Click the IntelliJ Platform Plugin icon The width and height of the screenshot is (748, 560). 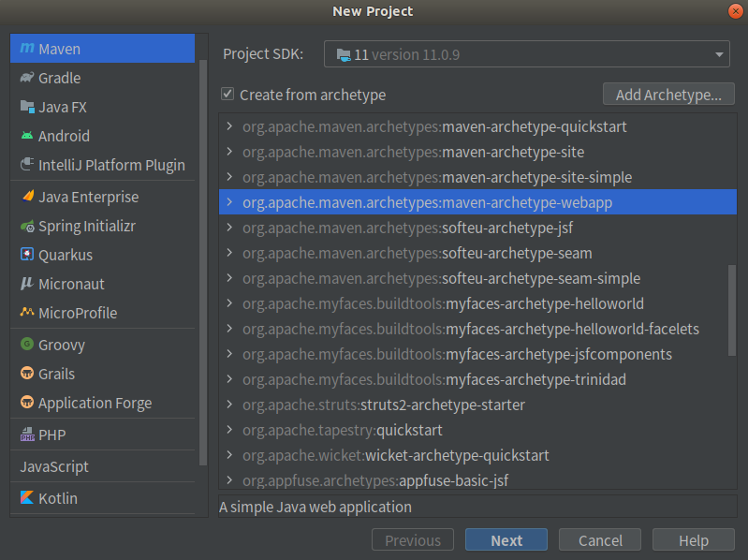coord(27,165)
